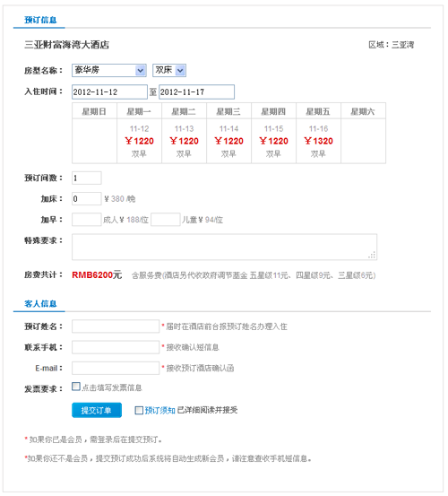Open the 豪华房 room type dropdown

point(109,70)
